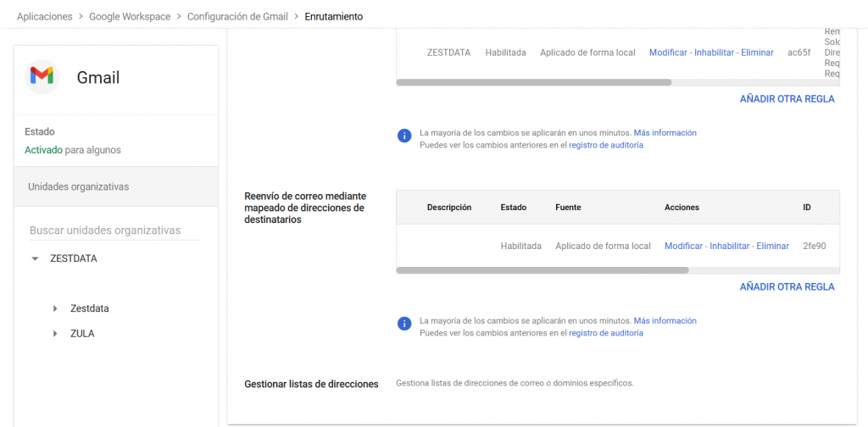Image resolution: width=868 pixels, height=427 pixels.
Task: Open the Gestionar listas de direcciones section
Action: [x=311, y=384]
